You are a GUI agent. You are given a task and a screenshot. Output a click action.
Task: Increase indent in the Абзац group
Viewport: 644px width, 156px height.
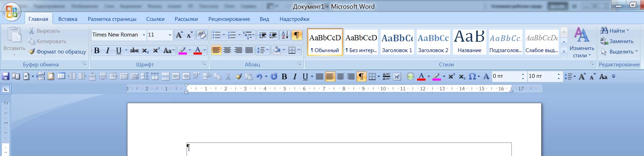pos(273,35)
